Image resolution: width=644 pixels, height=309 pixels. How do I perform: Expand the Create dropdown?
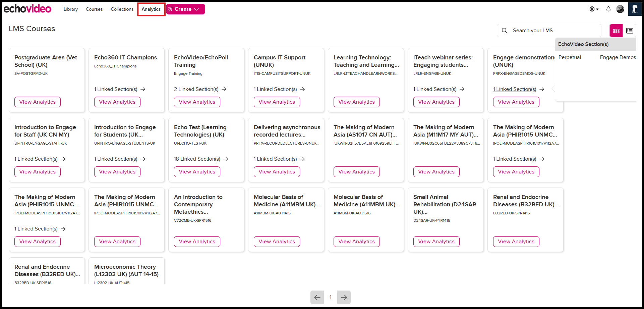(x=185, y=9)
